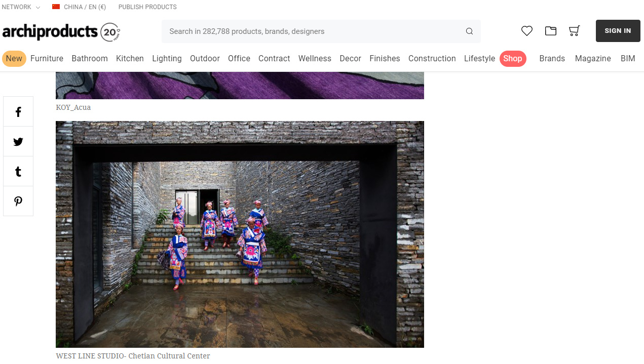This screenshot has width=644, height=364.
Task: Expand the Network dropdown
Action: point(21,7)
